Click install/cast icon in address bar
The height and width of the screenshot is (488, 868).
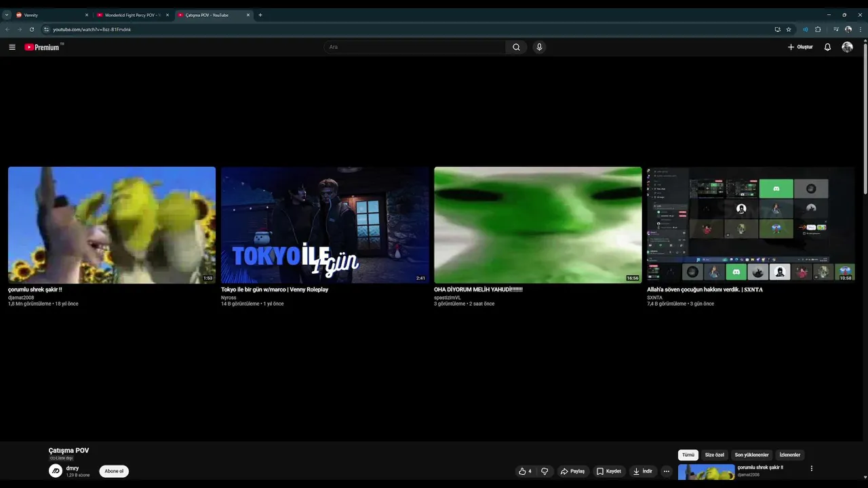[x=778, y=30]
